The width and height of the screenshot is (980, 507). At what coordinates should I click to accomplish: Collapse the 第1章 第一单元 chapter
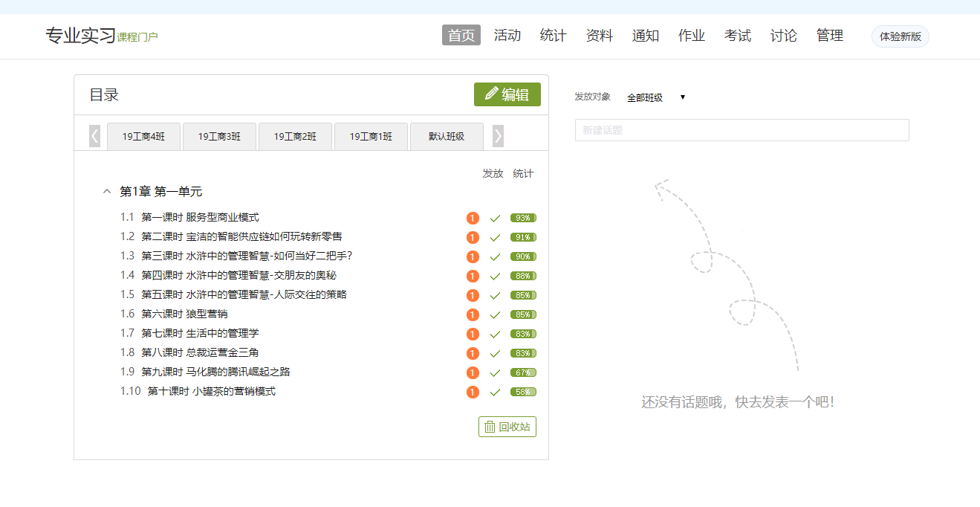coord(106,192)
